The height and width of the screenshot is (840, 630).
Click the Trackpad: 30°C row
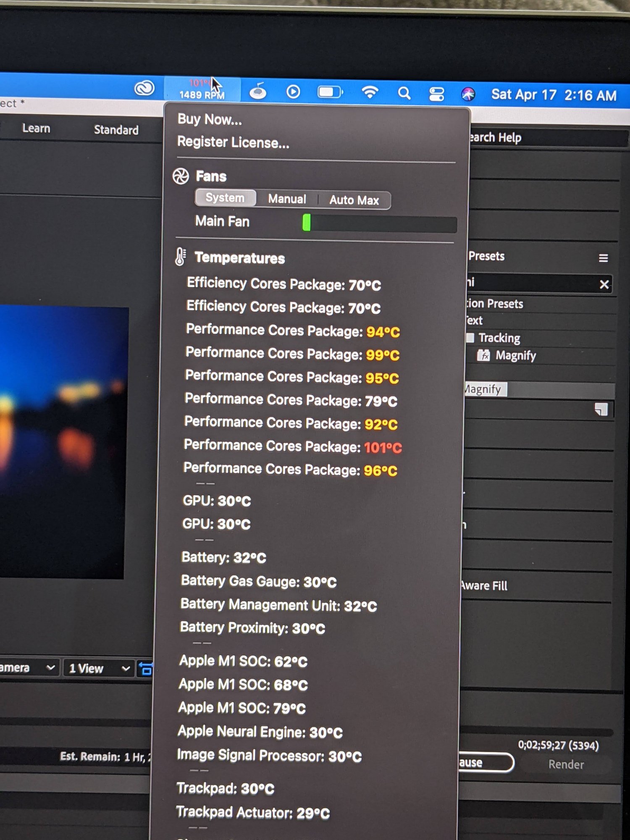pos(226,788)
